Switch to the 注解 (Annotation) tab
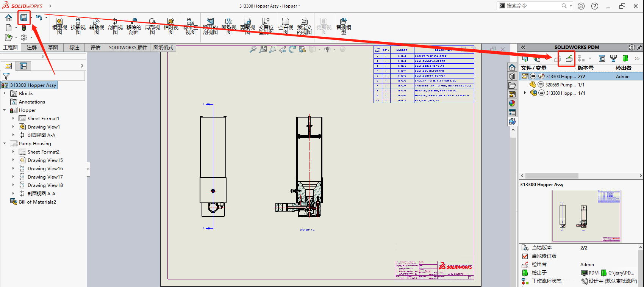Screen dimensions: 644x287 point(32,47)
